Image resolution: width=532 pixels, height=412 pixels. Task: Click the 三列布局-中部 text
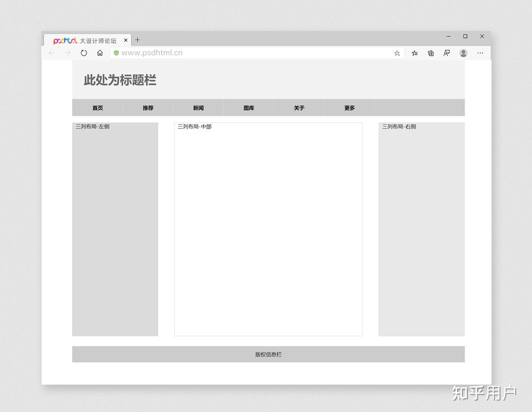point(194,127)
